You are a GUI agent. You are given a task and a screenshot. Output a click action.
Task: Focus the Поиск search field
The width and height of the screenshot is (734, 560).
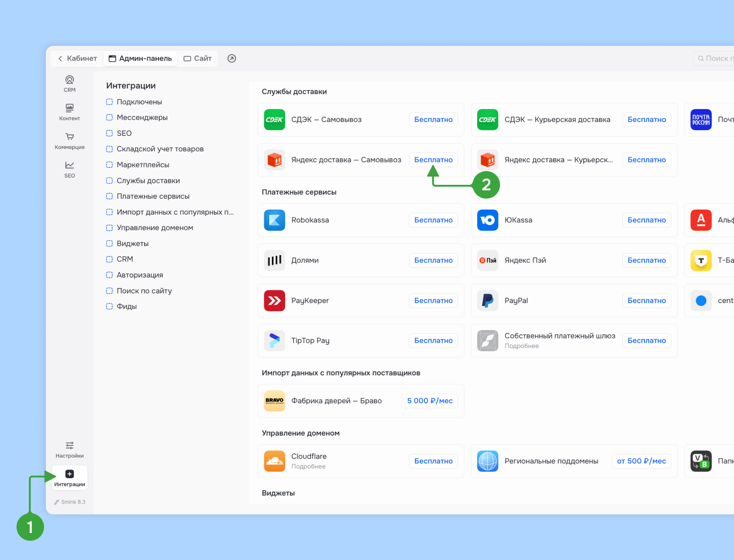(x=714, y=58)
